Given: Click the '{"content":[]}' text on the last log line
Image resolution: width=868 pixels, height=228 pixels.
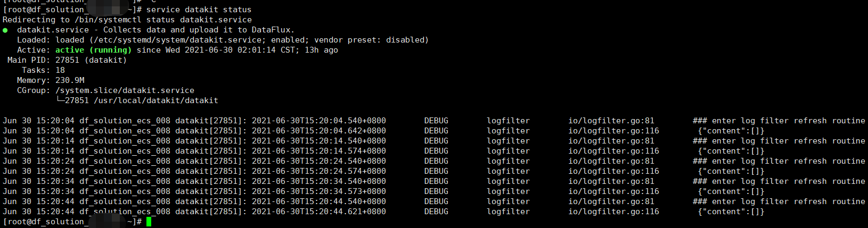Looking at the screenshot, I should 731,212.
